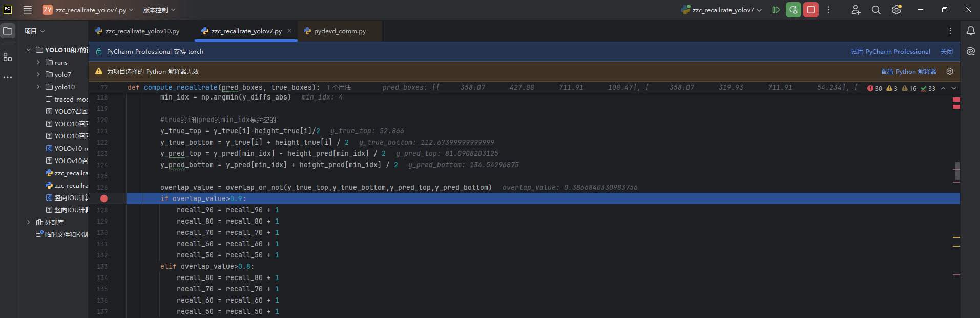This screenshot has height=318, width=980.
Task: Open 临时文件和控制台 node
Action: click(62, 234)
